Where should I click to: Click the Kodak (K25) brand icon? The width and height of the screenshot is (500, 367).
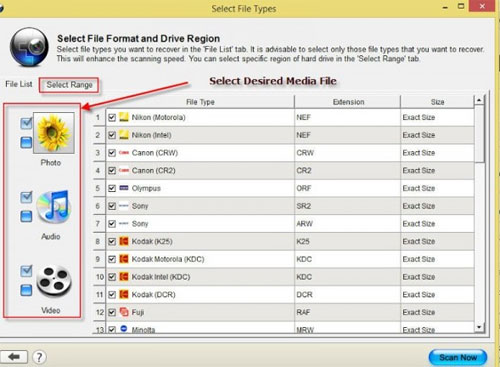pyautogui.click(x=124, y=241)
